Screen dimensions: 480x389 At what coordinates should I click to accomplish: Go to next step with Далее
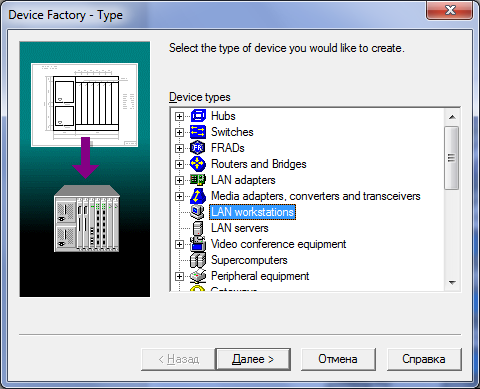tap(253, 359)
